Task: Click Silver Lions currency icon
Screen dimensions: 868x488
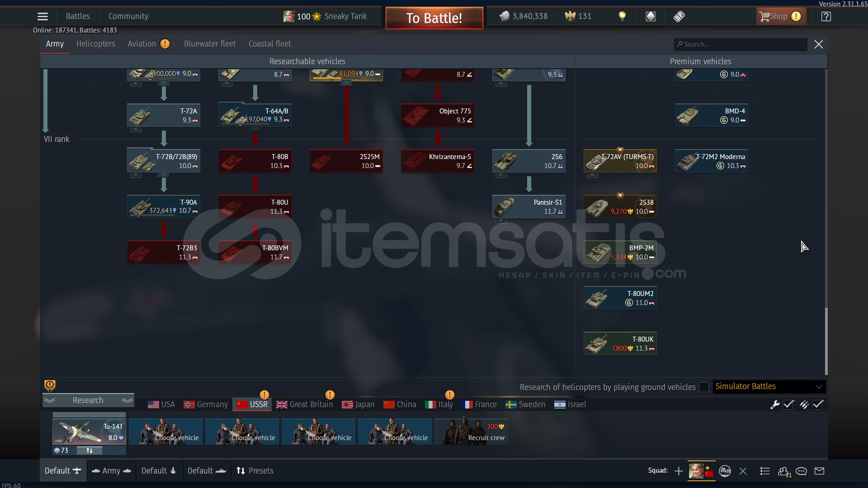Action: coord(504,17)
